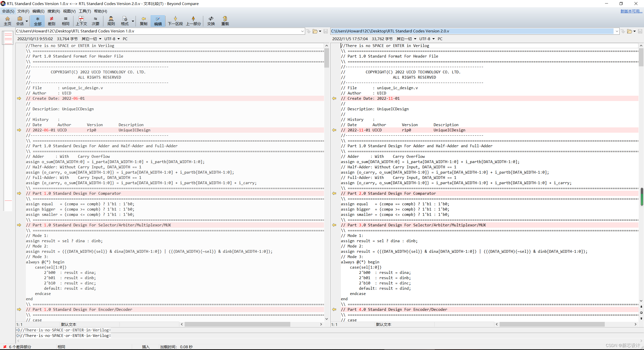Click the new version available (新版本可用) link

coord(631,11)
